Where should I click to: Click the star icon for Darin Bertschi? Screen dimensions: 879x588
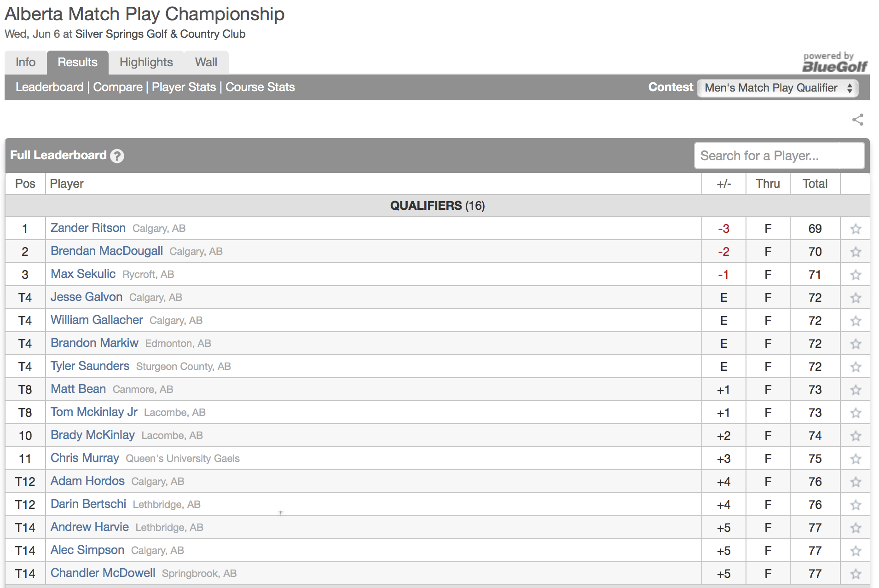click(856, 505)
